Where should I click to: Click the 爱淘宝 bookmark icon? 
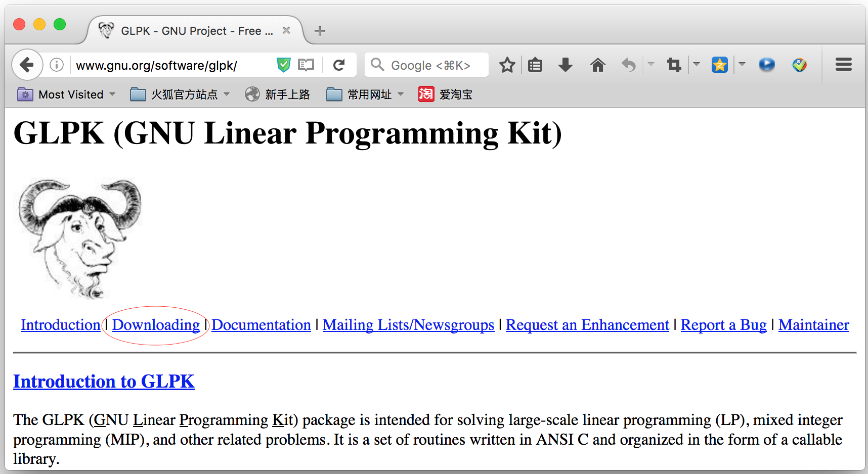(x=426, y=94)
